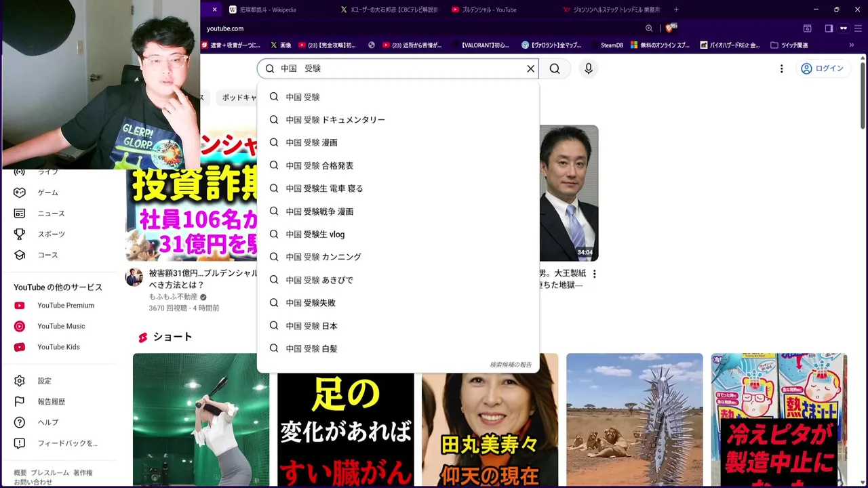The width and height of the screenshot is (868, 488).
Task: Open the 【完全攻略】 YouTube bookmark
Action: [x=327, y=45]
